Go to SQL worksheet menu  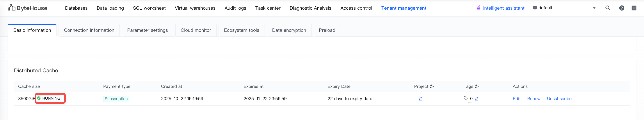point(149,8)
